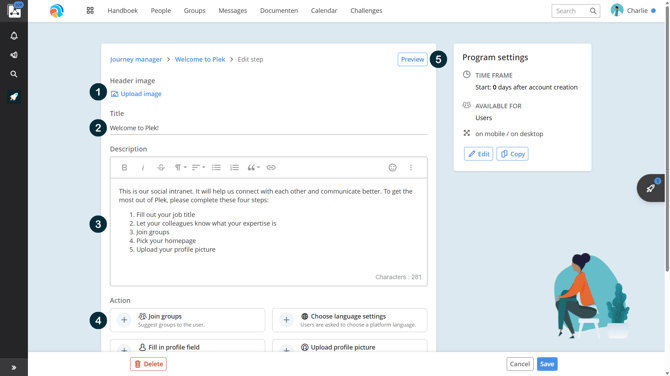The image size is (670, 376).
Task: Go to home via Plek logo
Action: 56,11
